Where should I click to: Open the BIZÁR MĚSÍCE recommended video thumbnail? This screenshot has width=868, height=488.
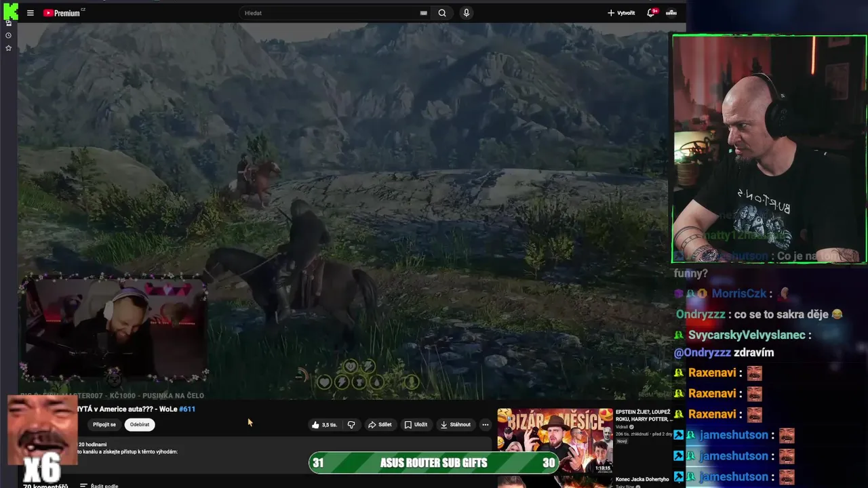(555, 441)
